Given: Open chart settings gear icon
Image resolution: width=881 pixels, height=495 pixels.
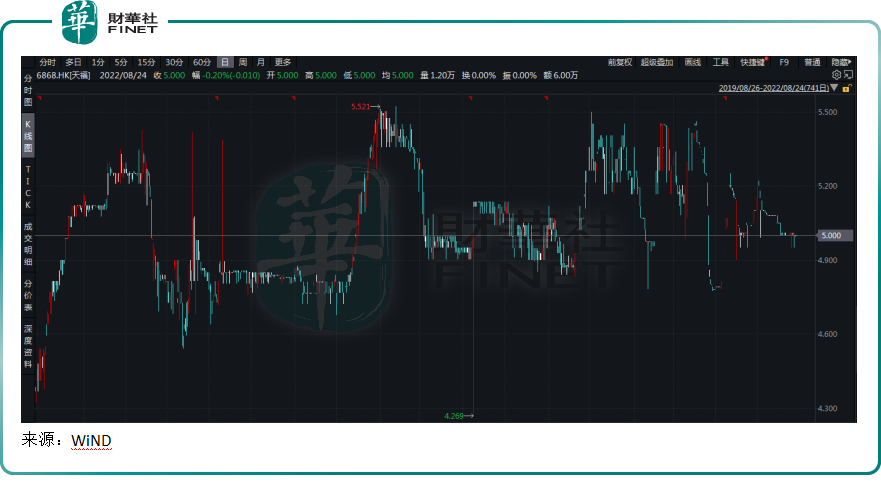Looking at the screenshot, I should (837, 75).
